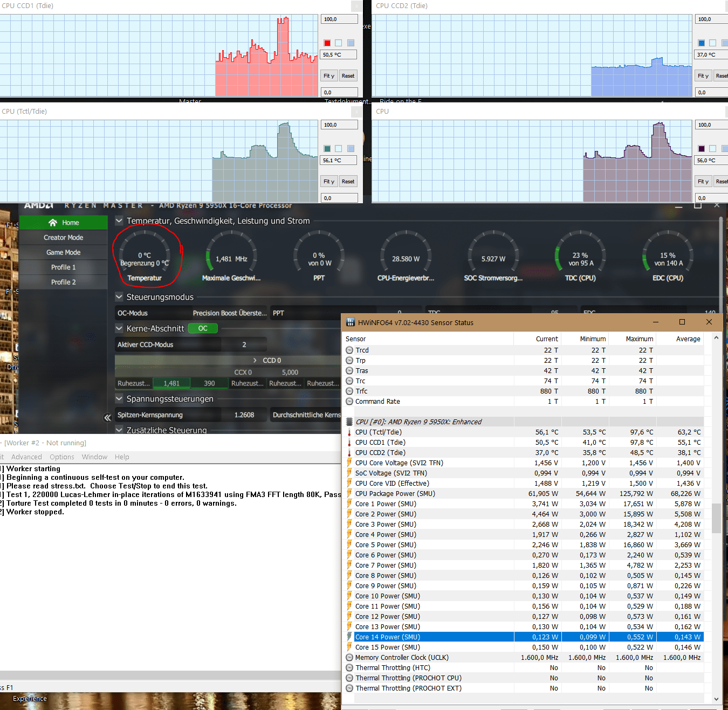Click Fit y in CPU CCD1 graph
Viewport: 728px width, 710px height.
pyautogui.click(x=329, y=76)
